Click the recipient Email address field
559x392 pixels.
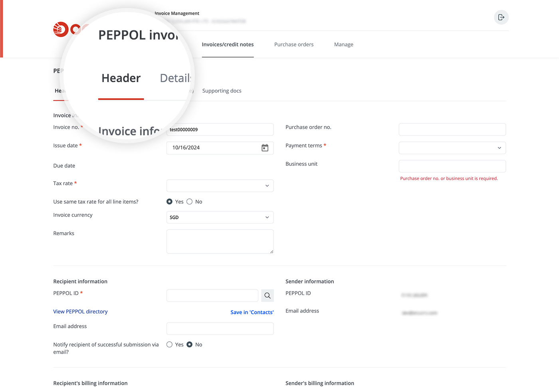[x=220, y=329]
